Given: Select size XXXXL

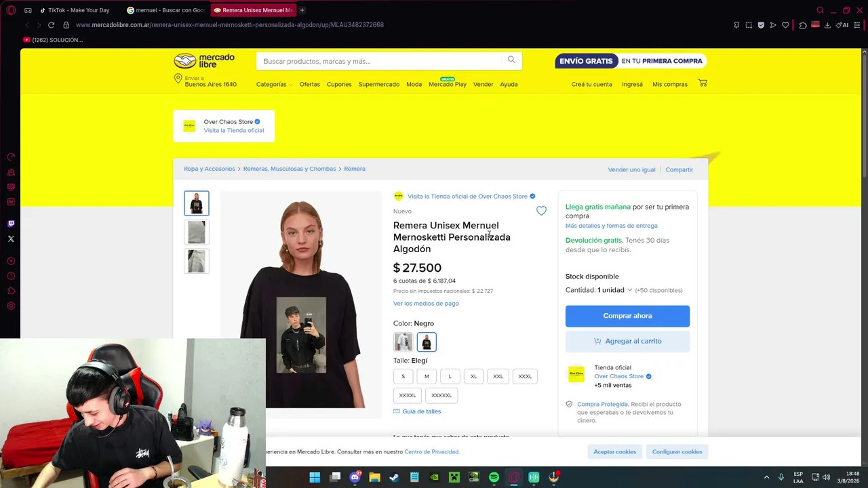Looking at the screenshot, I should click(x=408, y=395).
